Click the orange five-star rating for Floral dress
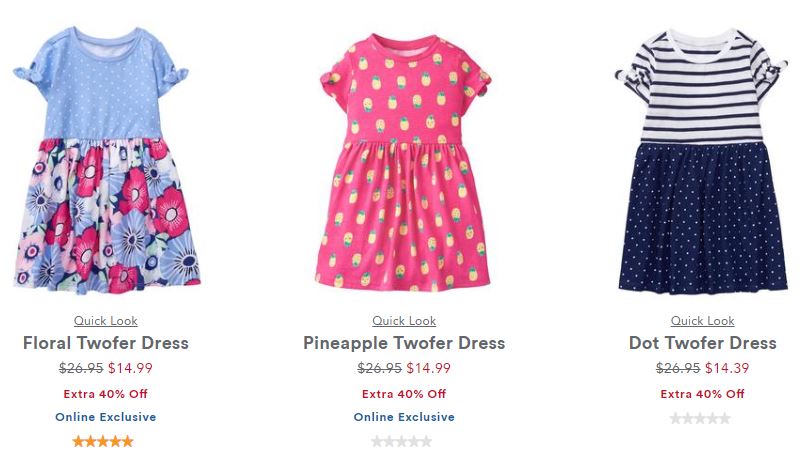 [103, 441]
